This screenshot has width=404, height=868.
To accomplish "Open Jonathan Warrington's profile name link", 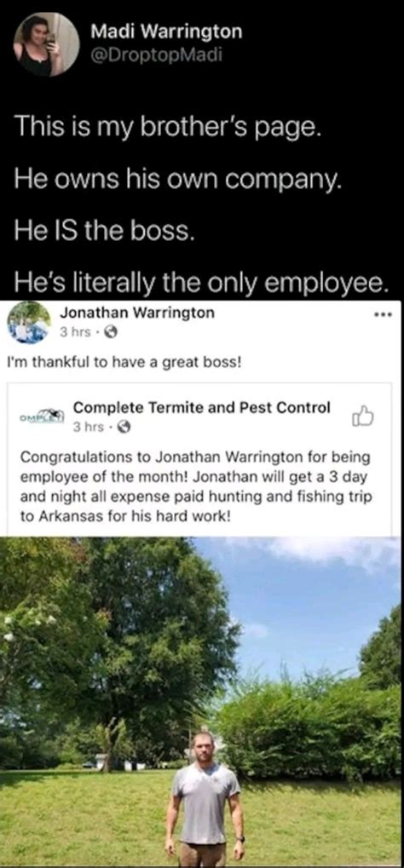I will click(x=136, y=313).
